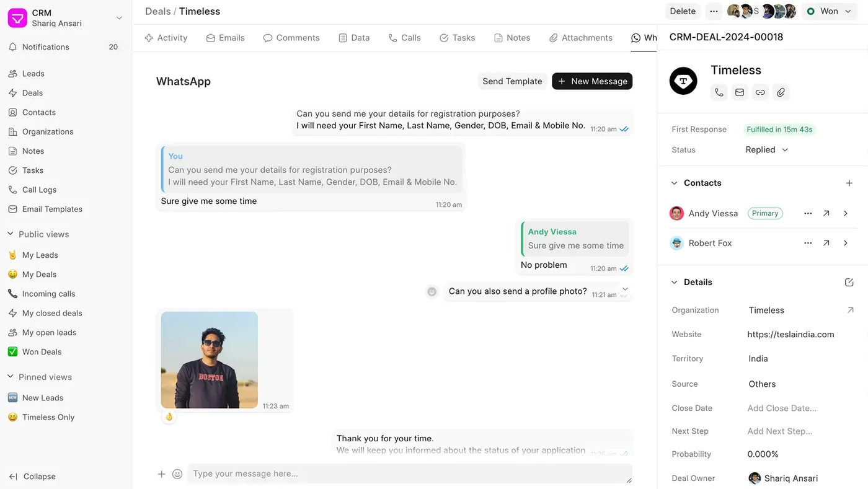The width and height of the screenshot is (868, 489).
Task: Expand Andy Viessa contact row chevron
Action: (x=846, y=213)
